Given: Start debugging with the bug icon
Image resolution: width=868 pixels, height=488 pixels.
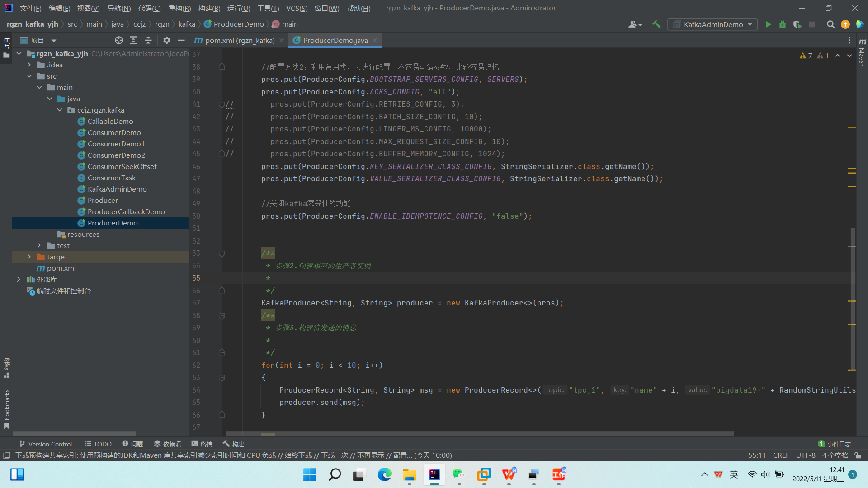Looking at the screenshot, I should click(783, 24).
